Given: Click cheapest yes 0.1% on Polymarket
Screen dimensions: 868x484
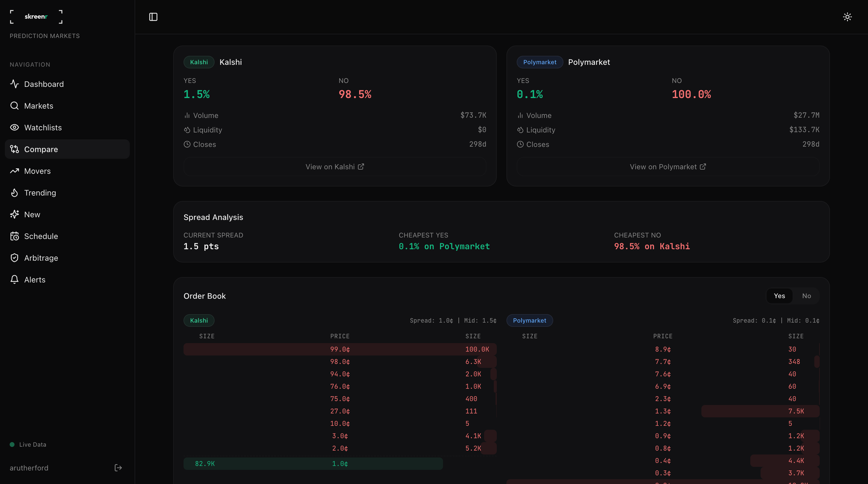Looking at the screenshot, I should tap(444, 246).
